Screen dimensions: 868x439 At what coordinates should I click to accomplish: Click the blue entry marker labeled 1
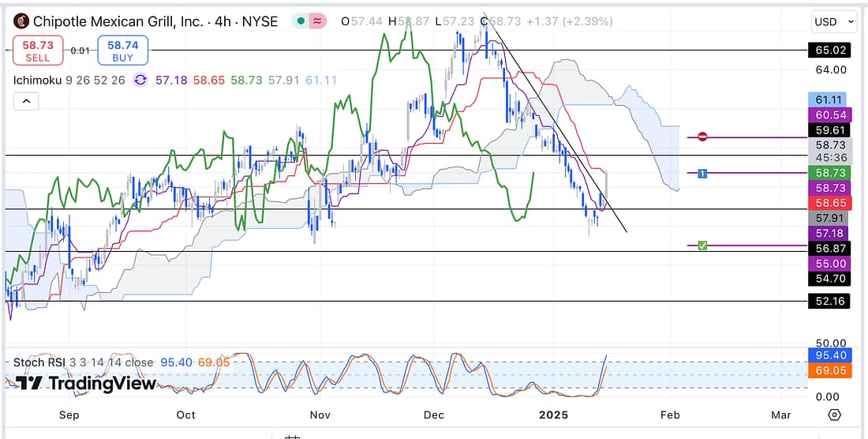(x=702, y=173)
